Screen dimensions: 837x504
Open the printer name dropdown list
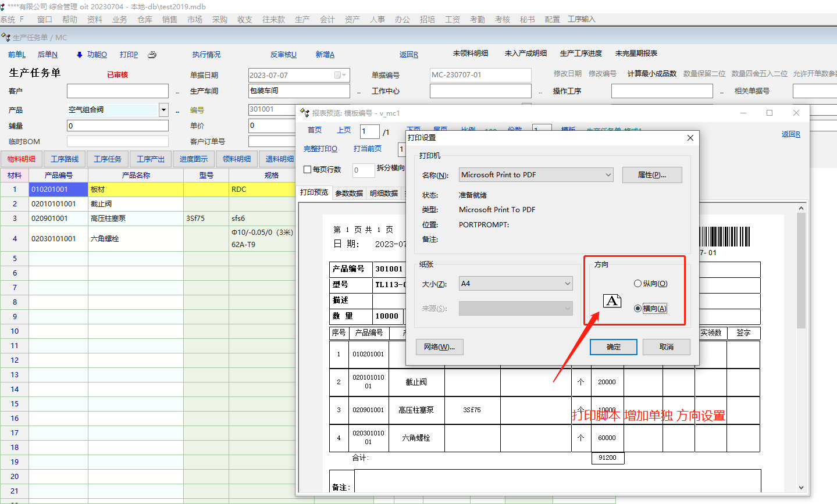608,175
